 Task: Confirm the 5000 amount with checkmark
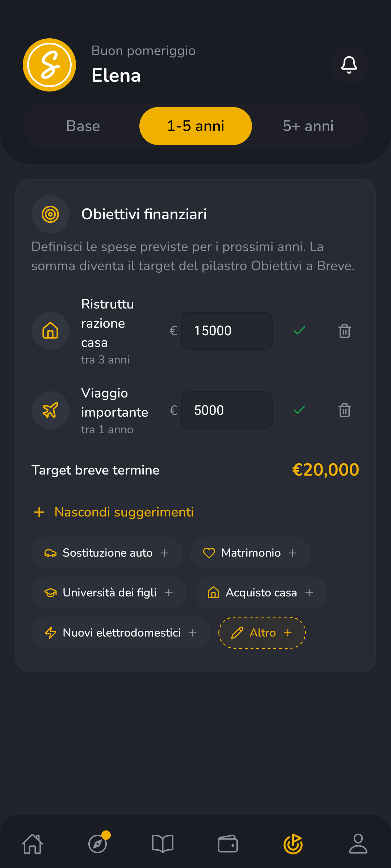[299, 410]
